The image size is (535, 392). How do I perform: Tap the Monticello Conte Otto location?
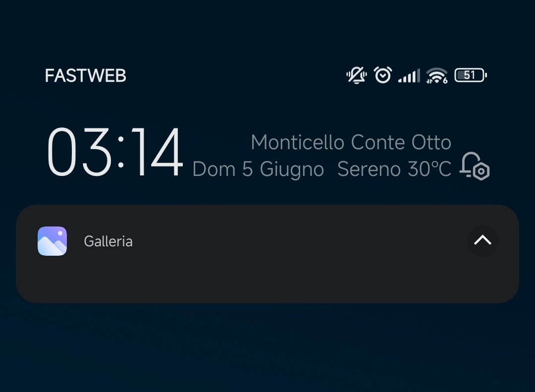351,142
